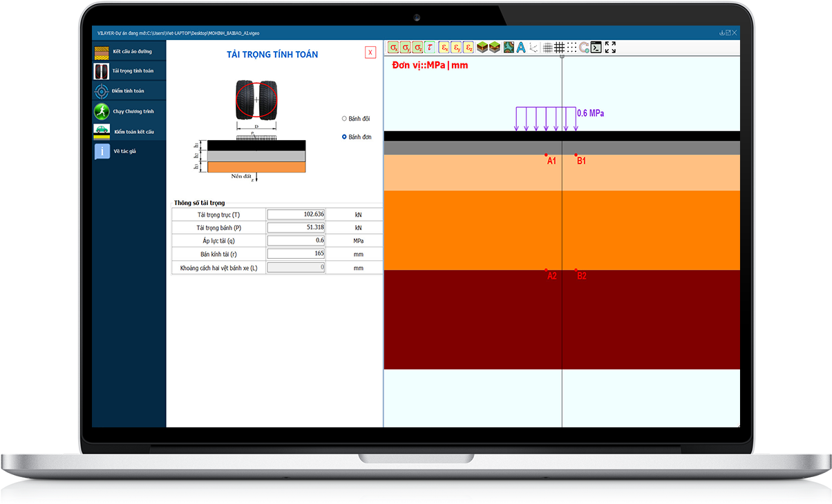Open Kiểm toán kết cấu page
The image size is (832, 504).
tap(129, 131)
